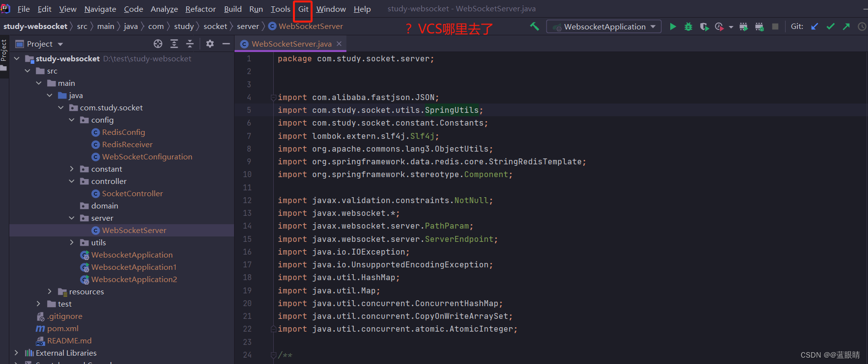Viewport: 868px width, 364px height.
Task: Open the Code menu
Action: click(133, 9)
